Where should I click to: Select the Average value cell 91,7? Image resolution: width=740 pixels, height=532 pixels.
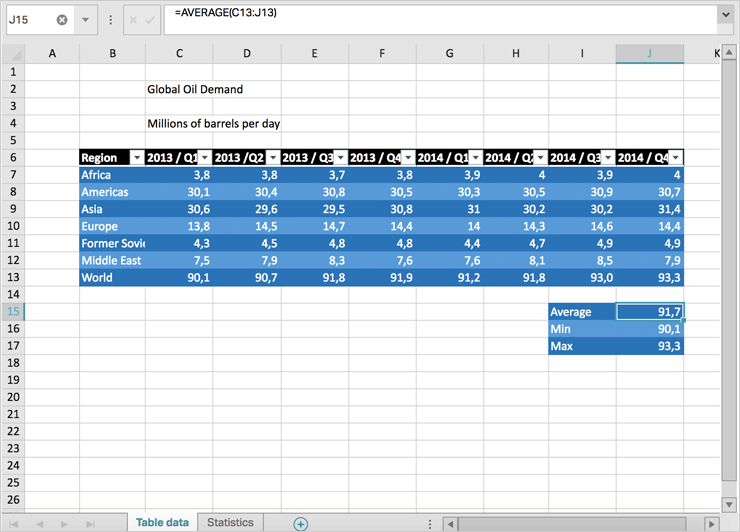[650, 312]
